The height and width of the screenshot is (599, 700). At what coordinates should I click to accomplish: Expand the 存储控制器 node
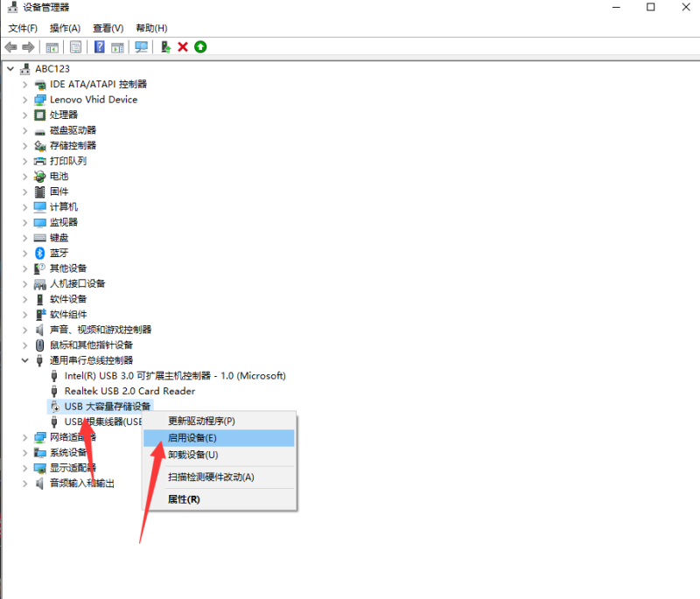click(25, 146)
